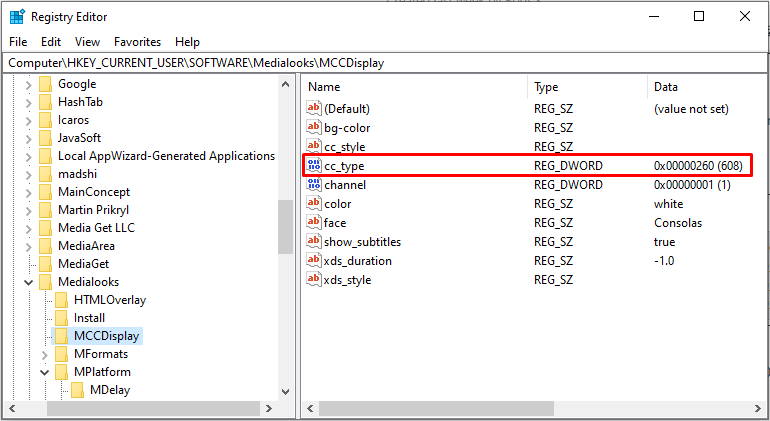Click the cc_type DWORD value icon
Image resolution: width=770 pixels, height=421 pixels.
tap(313, 166)
